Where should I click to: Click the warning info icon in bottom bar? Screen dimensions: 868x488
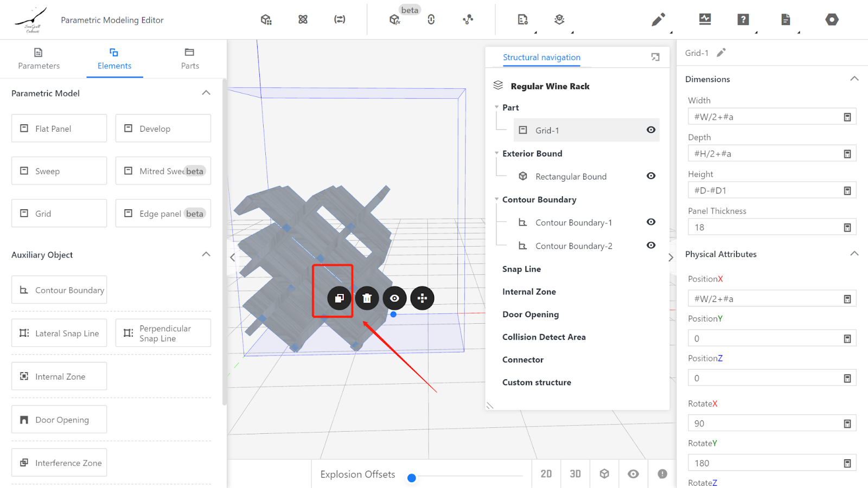tap(662, 474)
